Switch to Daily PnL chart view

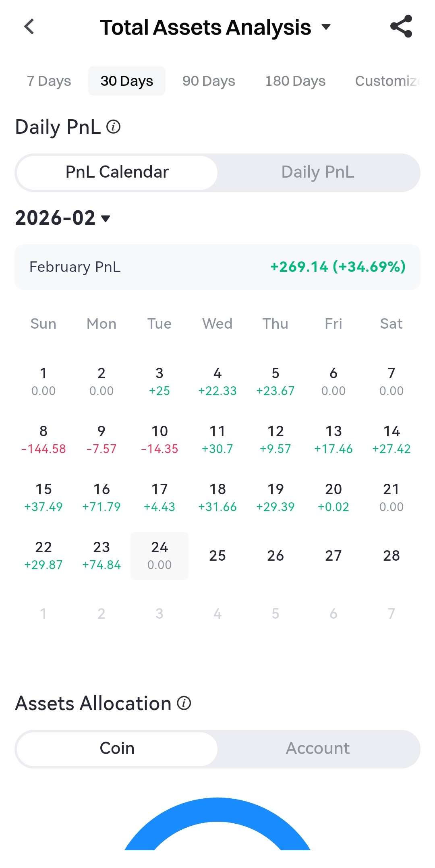tap(318, 172)
